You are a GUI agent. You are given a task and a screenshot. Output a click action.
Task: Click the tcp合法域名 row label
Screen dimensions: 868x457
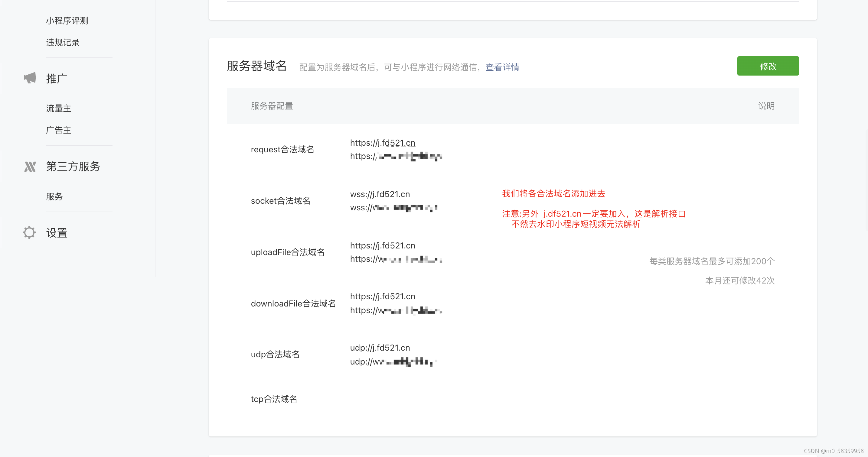point(274,399)
